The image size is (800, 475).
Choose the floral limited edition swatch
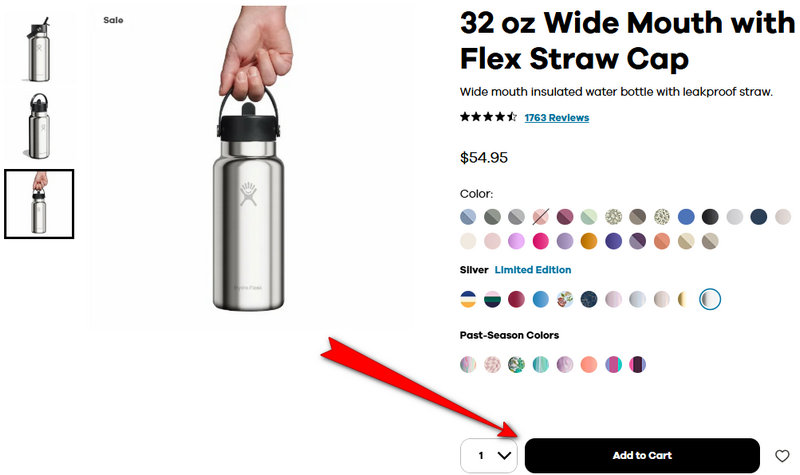click(565, 299)
